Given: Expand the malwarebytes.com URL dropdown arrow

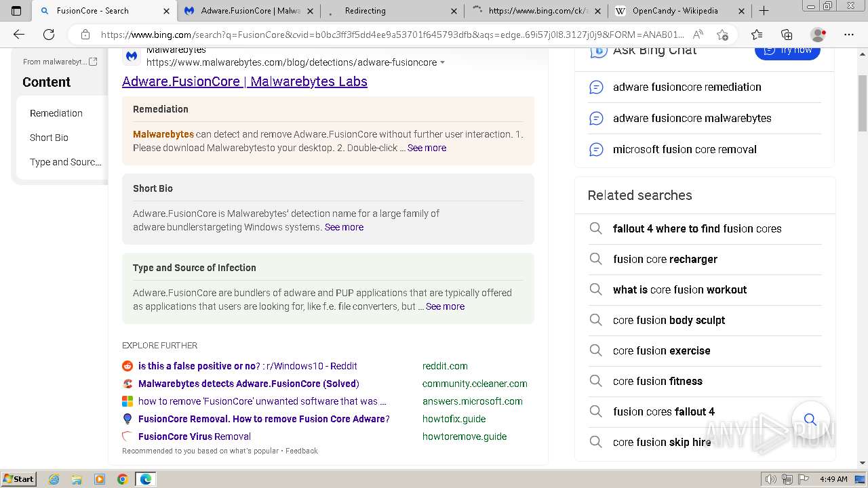Looking at the screenshot, I should point(443,62).
